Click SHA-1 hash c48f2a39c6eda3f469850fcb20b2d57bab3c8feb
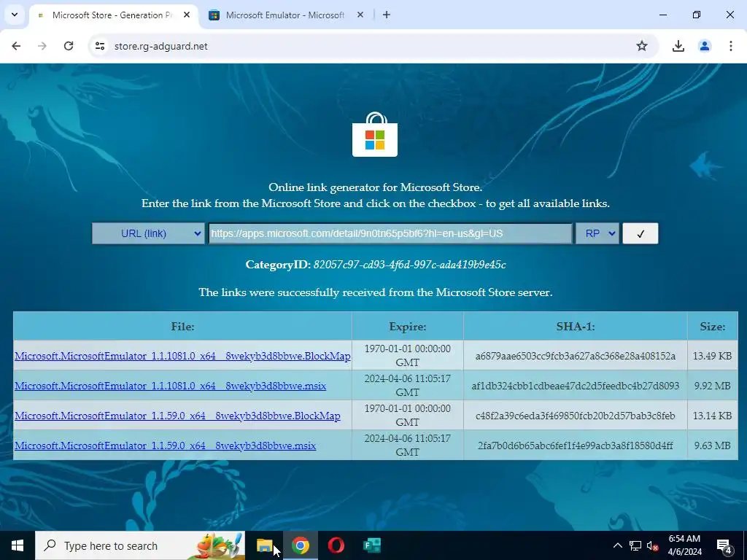Image resolution: width=747 pixels, height=560 pixels. 575,416
